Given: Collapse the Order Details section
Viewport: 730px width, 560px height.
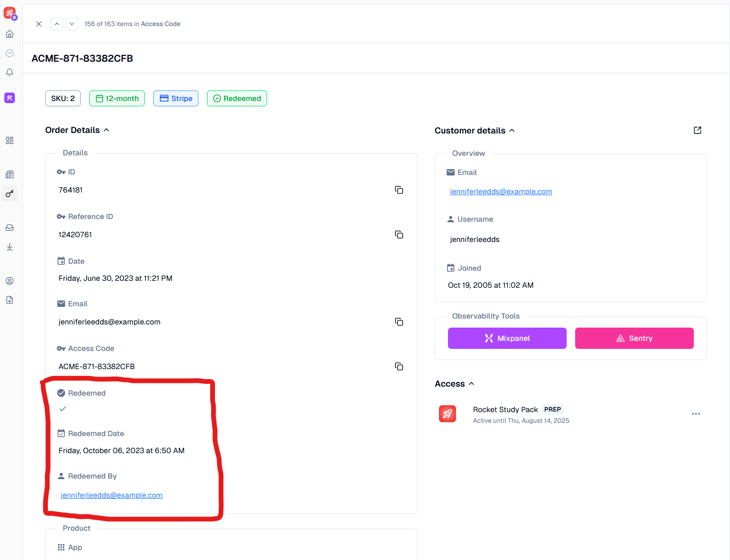Looking at the screenshot, I should click(x=106, y=130).
